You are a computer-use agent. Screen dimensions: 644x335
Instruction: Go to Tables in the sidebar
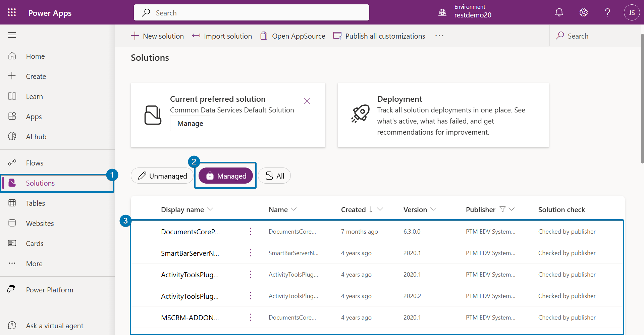point(35,203)
